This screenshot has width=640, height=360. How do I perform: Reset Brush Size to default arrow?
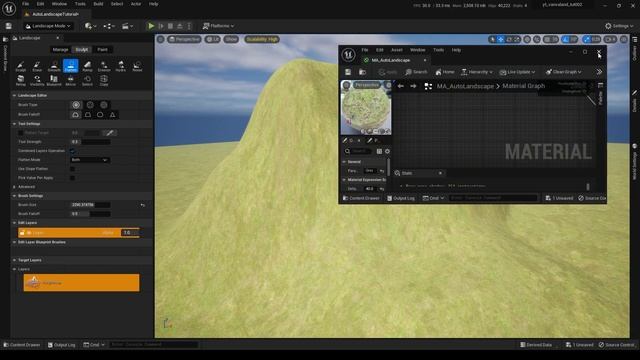click(x=142, y=205)
